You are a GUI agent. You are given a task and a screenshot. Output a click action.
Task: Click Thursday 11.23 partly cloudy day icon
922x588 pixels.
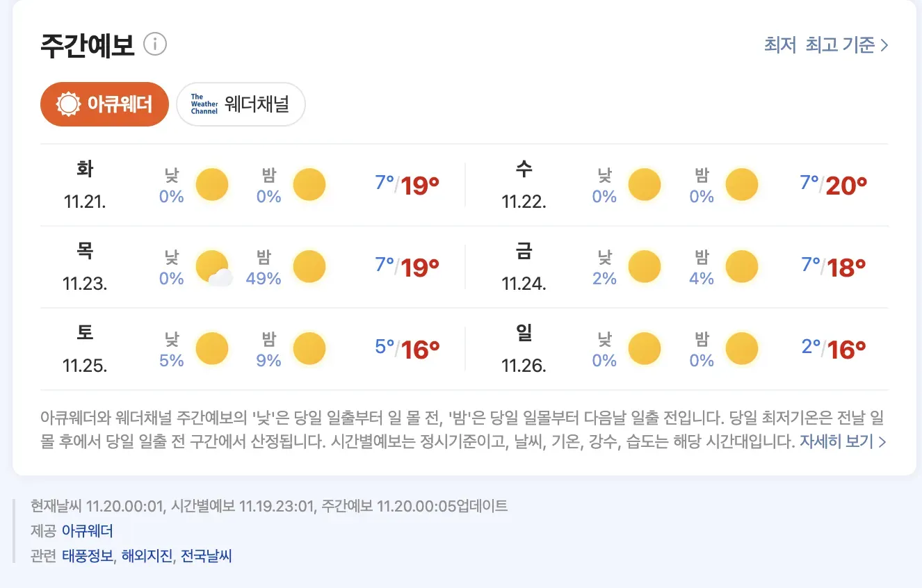click(213, 268)
